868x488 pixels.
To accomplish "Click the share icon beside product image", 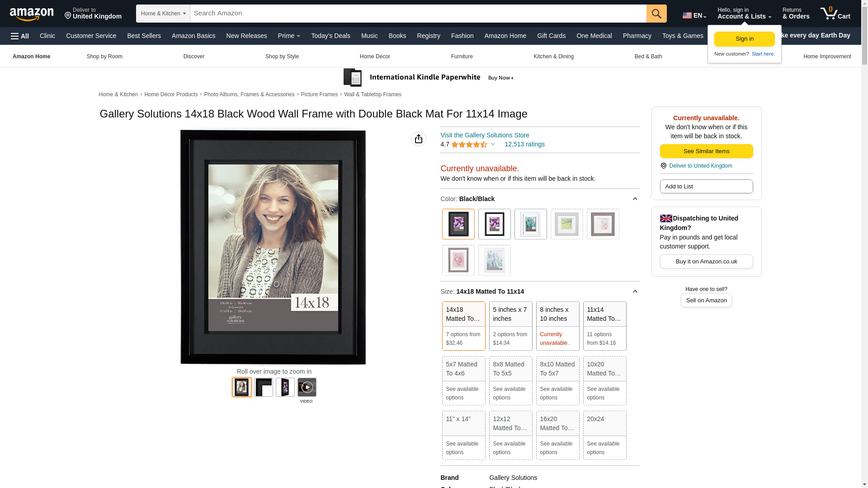I will (418, 139).
